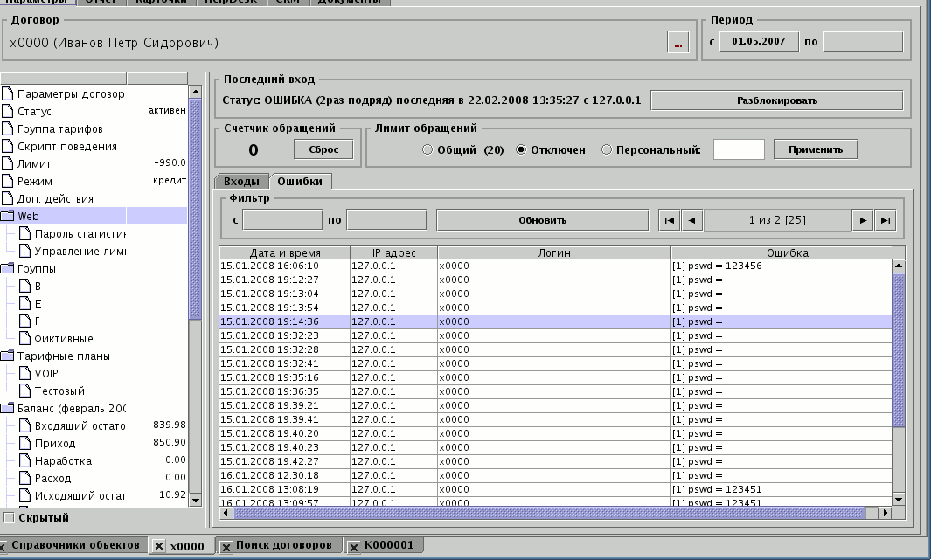Jump to last page of error list

pyautogui.click(x=886, y=220)
